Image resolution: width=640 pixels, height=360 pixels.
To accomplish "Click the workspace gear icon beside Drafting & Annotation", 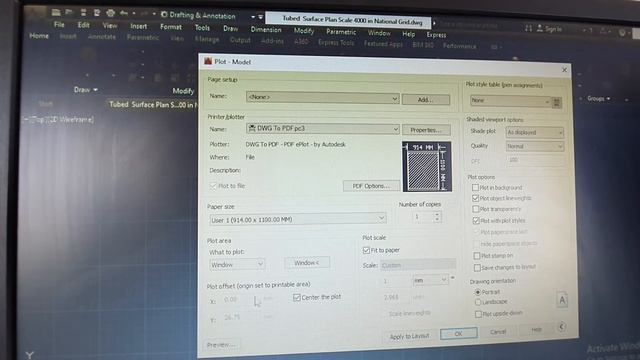I will point(164,15).
